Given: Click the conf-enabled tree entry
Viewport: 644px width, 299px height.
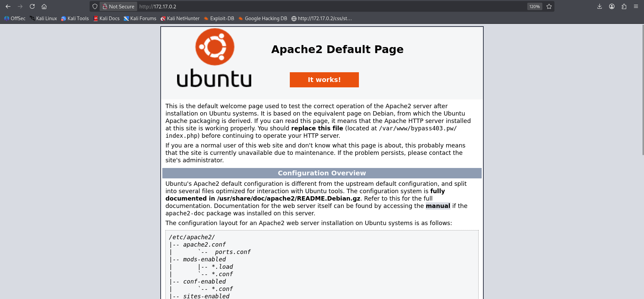Looking at the screenshot, I should 204,282.
